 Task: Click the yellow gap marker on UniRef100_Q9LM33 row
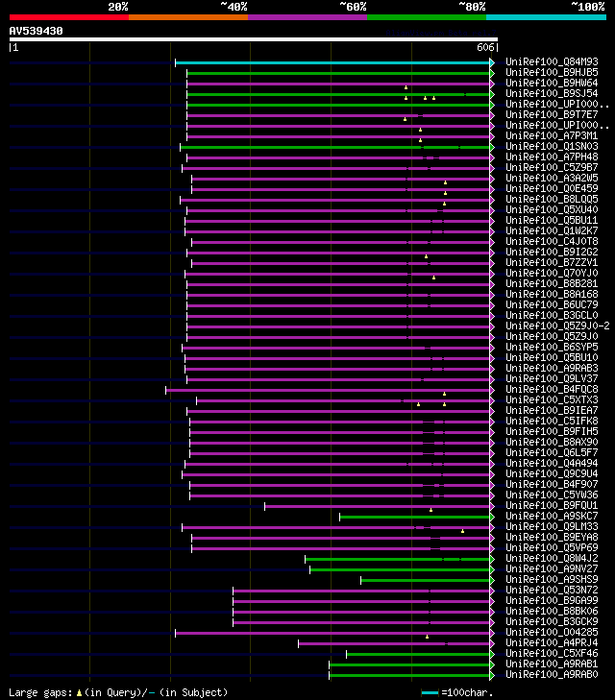coord(463,531)
